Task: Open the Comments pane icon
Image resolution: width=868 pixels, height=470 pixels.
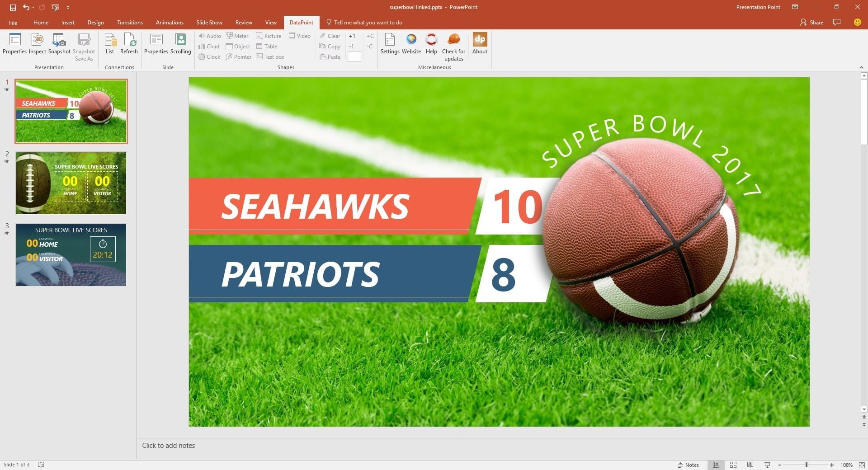Action: [837, 22]
